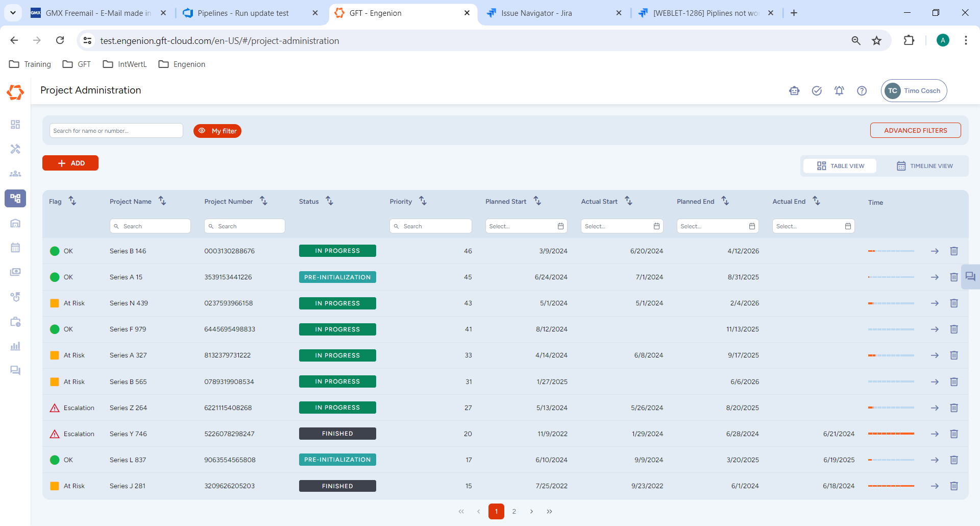Screen dimensions: 980x526
Task: Open the Planned Start date picker
Action: coord(526,226)
